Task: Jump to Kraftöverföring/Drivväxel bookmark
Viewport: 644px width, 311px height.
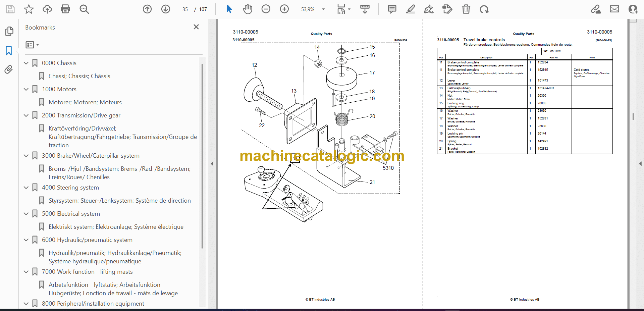Action: coord(123,137)
